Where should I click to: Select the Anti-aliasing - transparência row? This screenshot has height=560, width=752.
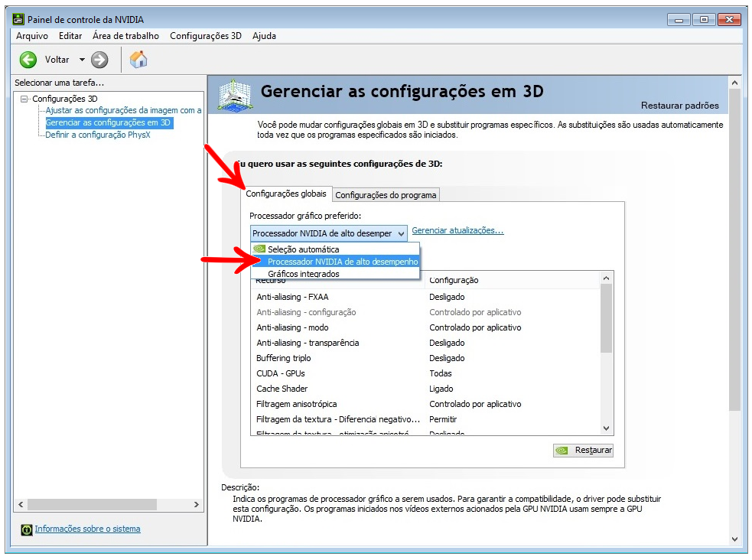click(425, 343)
